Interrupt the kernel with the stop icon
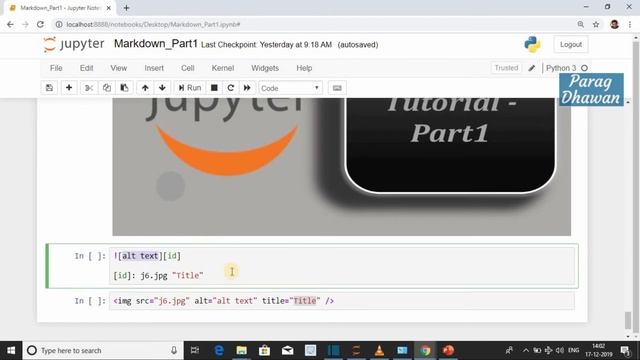Screen dimensions: 640x360 coord(214,88)
